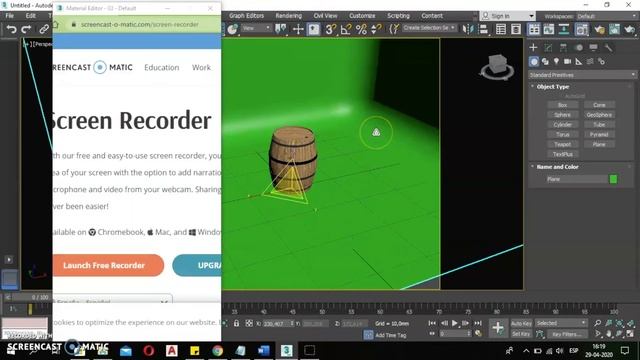Open the Scripting menu
Viewport: 640px width, 360px height.
(398, 16)
